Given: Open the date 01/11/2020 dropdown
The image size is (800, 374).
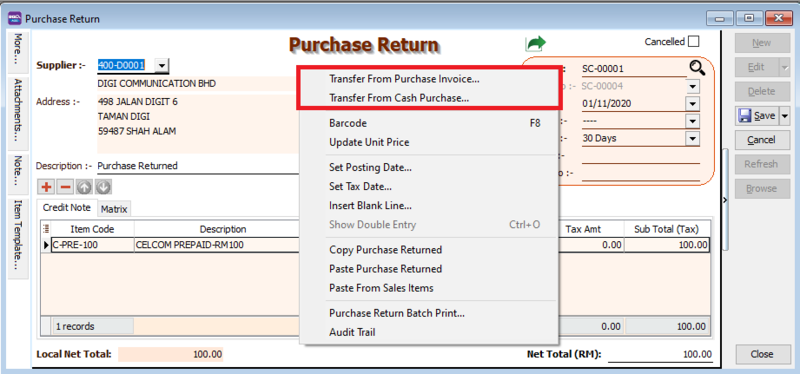Looking at the screenshot, I should (x=692, y=104).
